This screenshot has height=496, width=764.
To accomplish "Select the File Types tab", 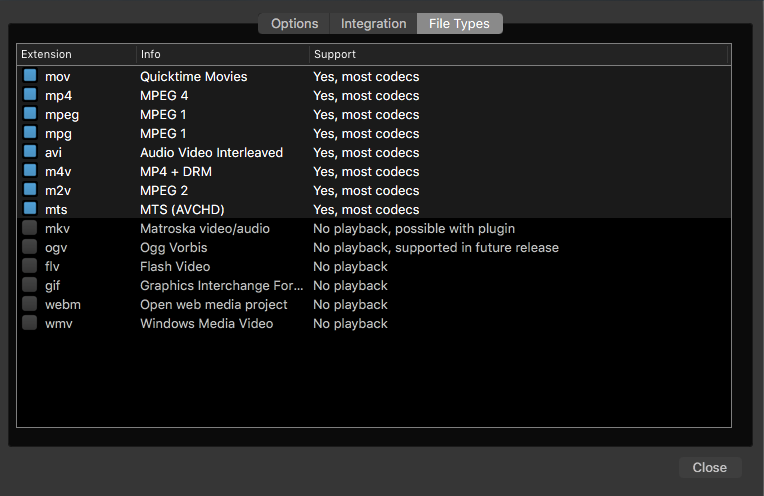I will 459,23.
